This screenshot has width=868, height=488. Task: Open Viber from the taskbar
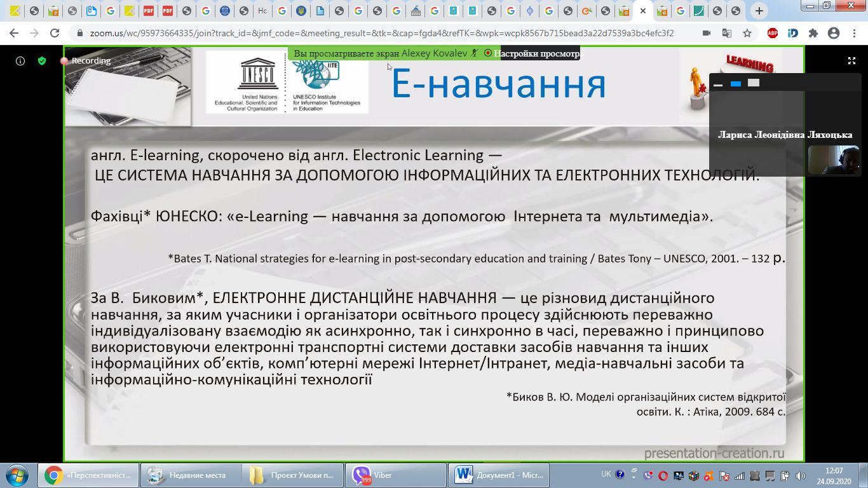click(395, 475)
